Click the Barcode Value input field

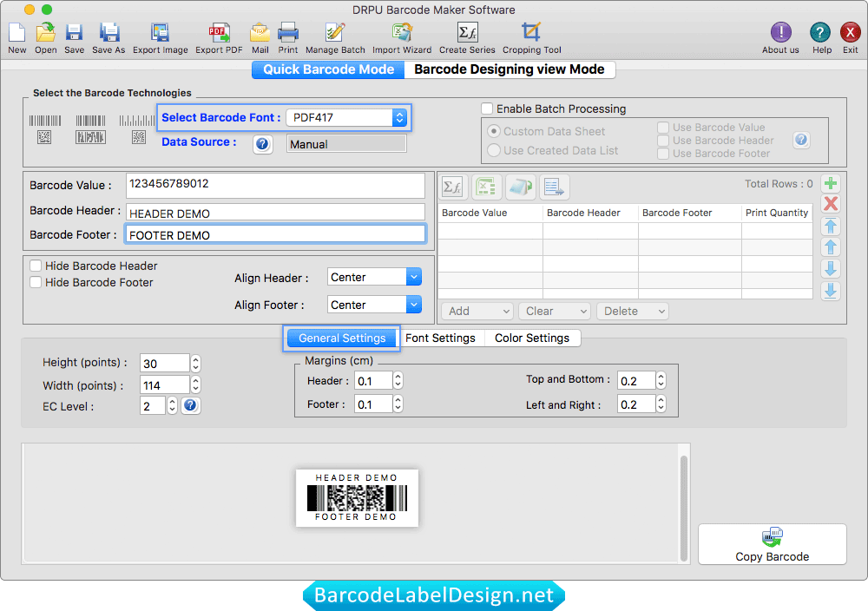[276, 186]
